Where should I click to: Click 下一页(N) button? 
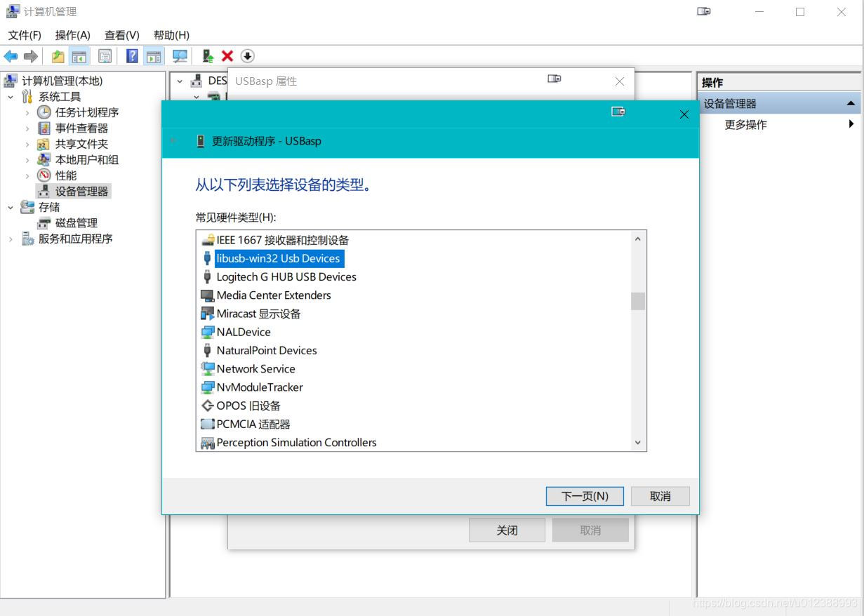[585, 496]
